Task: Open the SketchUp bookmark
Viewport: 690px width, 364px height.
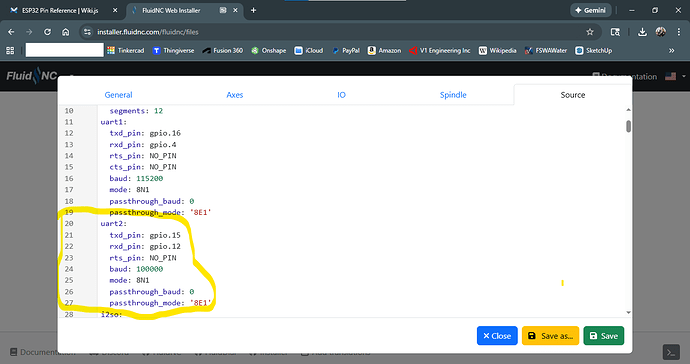Action: (x=594, y=51)
